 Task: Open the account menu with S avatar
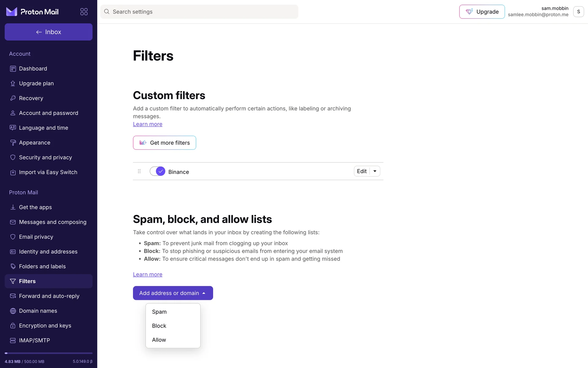tap(578, 12)
